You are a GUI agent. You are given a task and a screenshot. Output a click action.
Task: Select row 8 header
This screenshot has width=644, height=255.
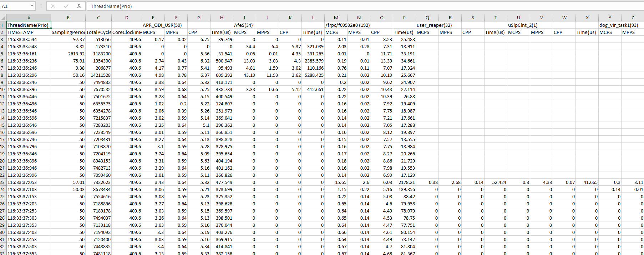3,75
